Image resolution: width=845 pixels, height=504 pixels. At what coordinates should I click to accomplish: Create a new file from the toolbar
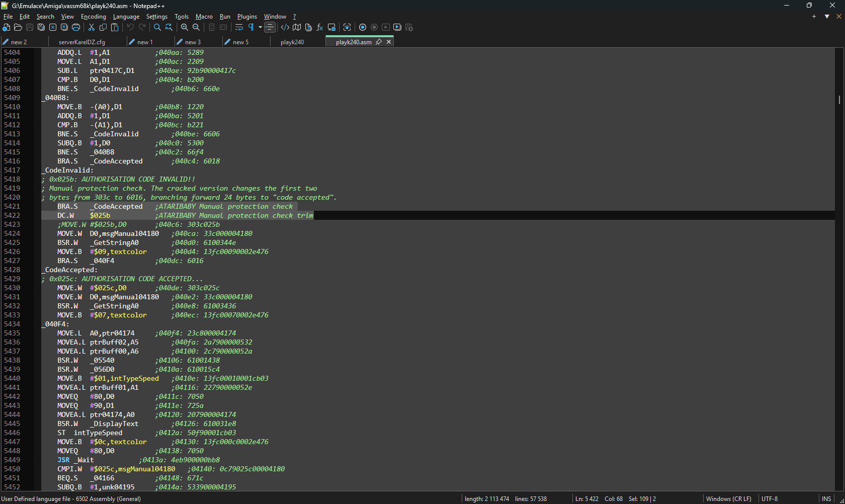coord(7,27)
